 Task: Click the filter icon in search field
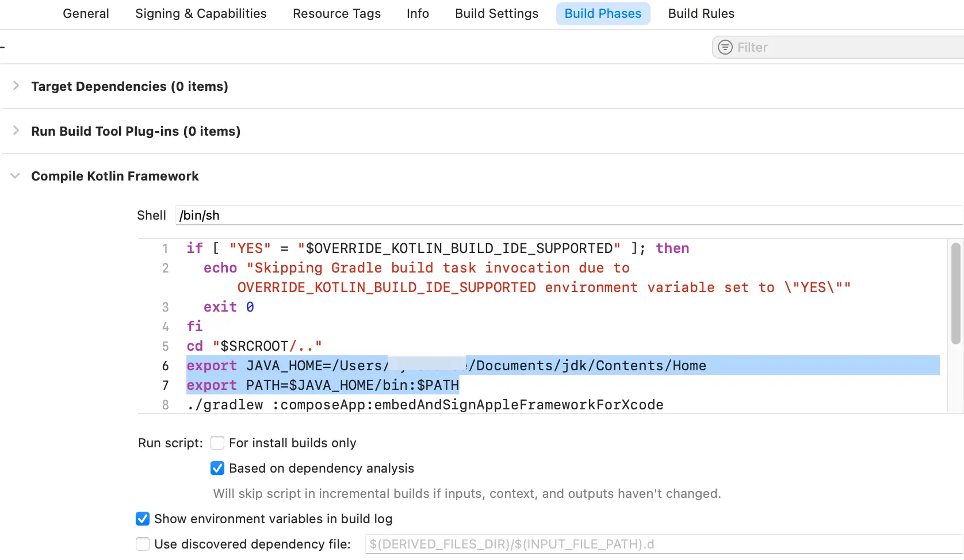tap(725, 47)
